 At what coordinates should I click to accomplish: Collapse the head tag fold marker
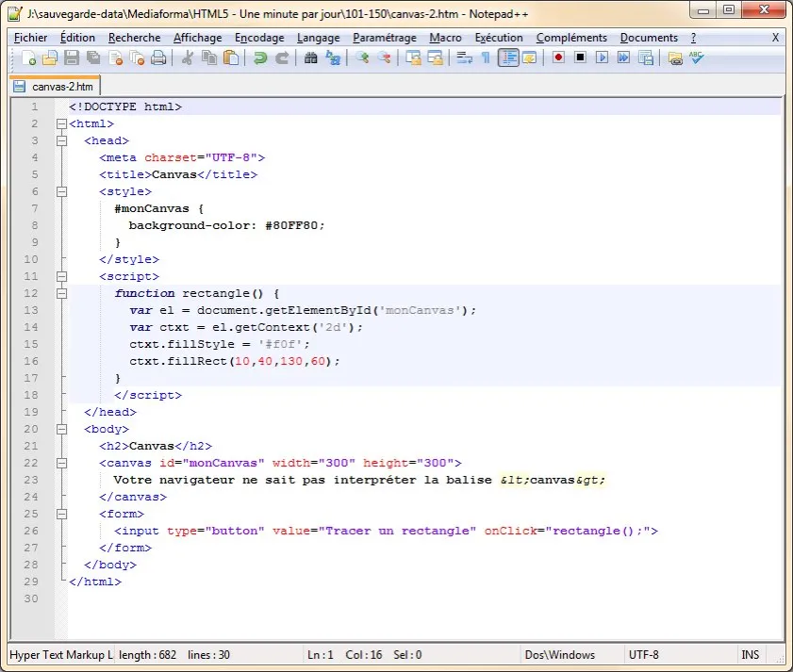[62, 141]
